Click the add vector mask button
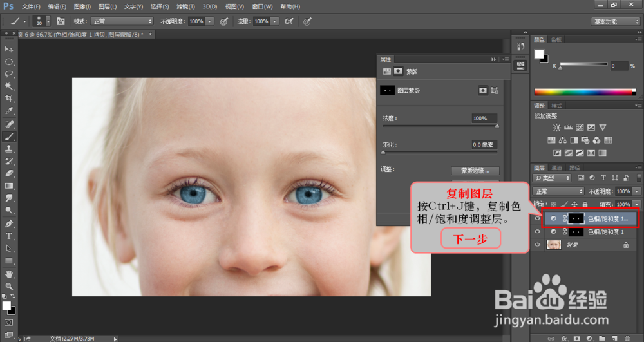644x342 pixels. coord(495,90)
